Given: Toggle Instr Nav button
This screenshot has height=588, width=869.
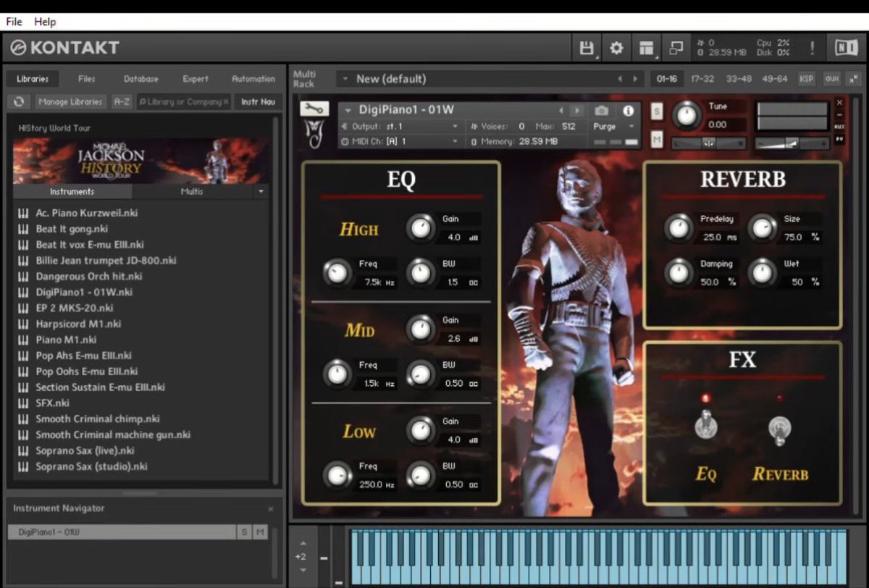Looking at the screenshot, I should [x=259, y=102].
